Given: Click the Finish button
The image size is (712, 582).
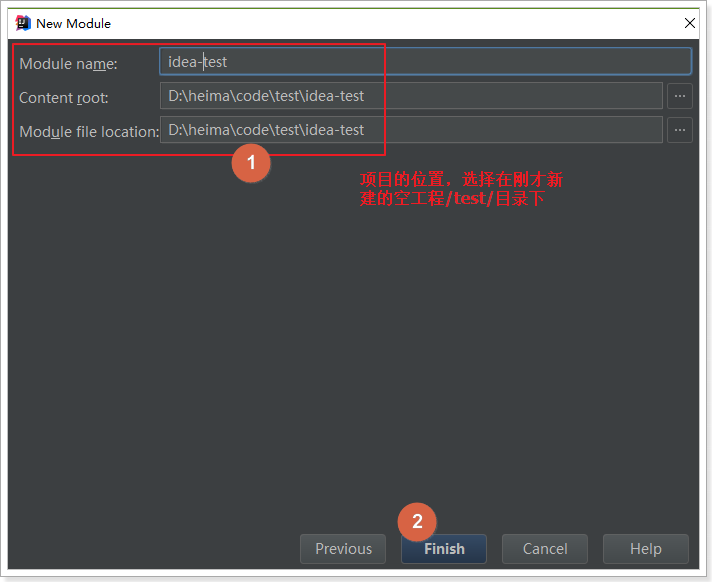Looking at the screenshot, I should coord(444,549).
